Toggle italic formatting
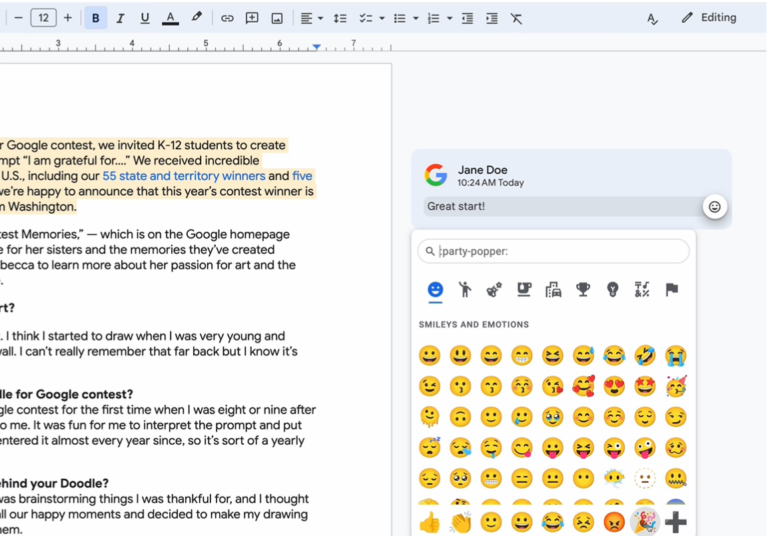Image resolution: width=768 pixels, height=536 pixels. pyautogui.click(x=120, y=18)
